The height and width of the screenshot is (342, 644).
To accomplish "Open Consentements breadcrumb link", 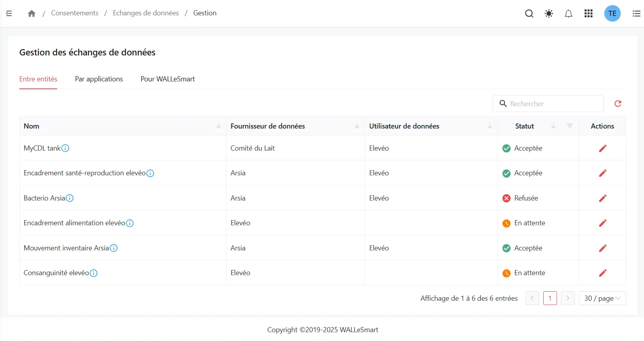I will pos(75,13).
